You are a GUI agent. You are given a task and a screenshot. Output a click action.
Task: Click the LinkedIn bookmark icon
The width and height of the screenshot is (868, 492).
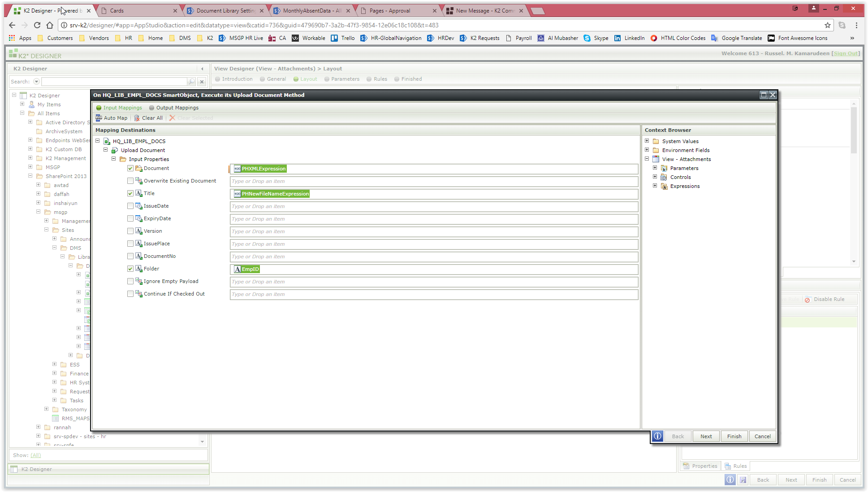618,38
